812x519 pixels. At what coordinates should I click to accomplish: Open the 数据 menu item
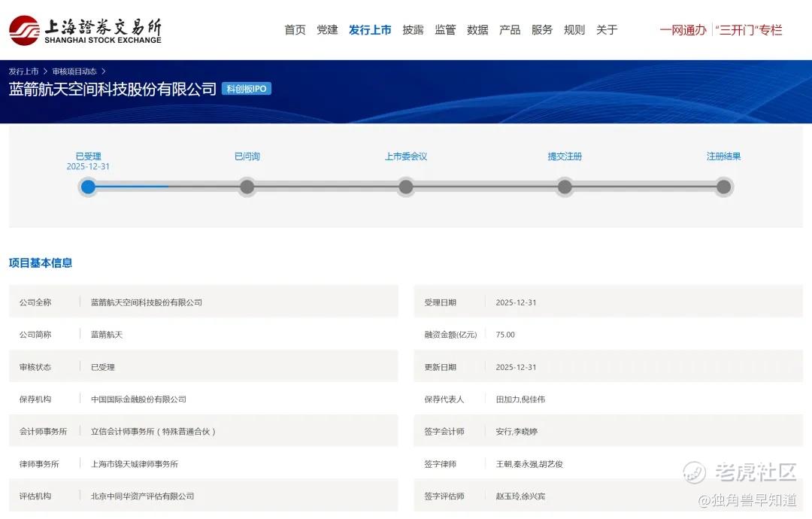pyautogui.click(x=477, y=30)
